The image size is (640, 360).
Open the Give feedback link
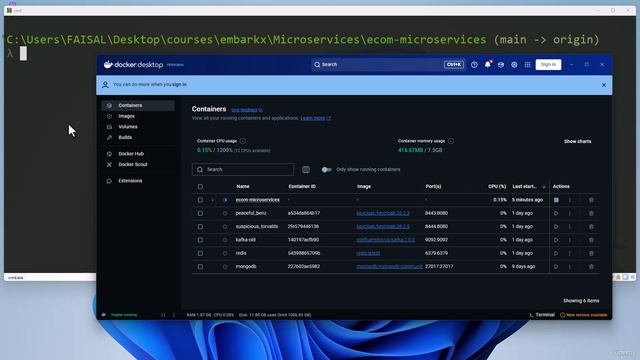pos(247,110)
